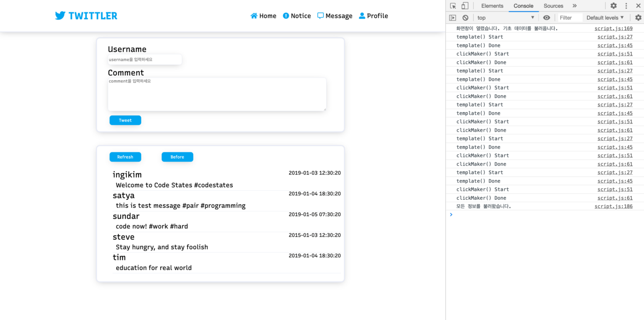Open DevTools three-dot more options menu
This screenshot has height=320, width=644.
[626, 6]
